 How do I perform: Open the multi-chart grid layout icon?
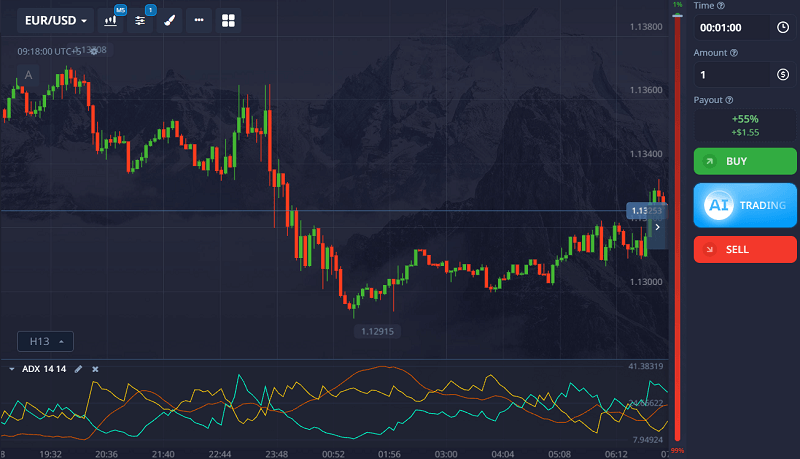pos(228,20)
